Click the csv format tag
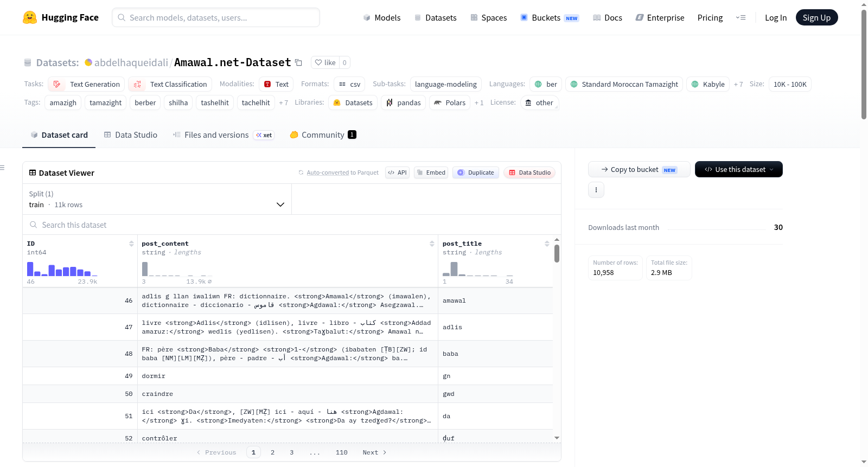This screenshot has height=467, width=868. pos(349,84)
